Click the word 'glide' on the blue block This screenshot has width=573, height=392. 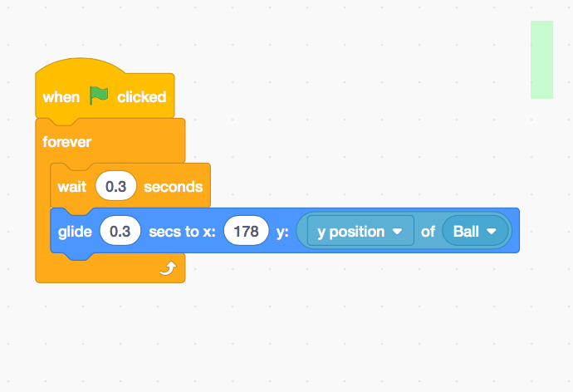(75, 231)
